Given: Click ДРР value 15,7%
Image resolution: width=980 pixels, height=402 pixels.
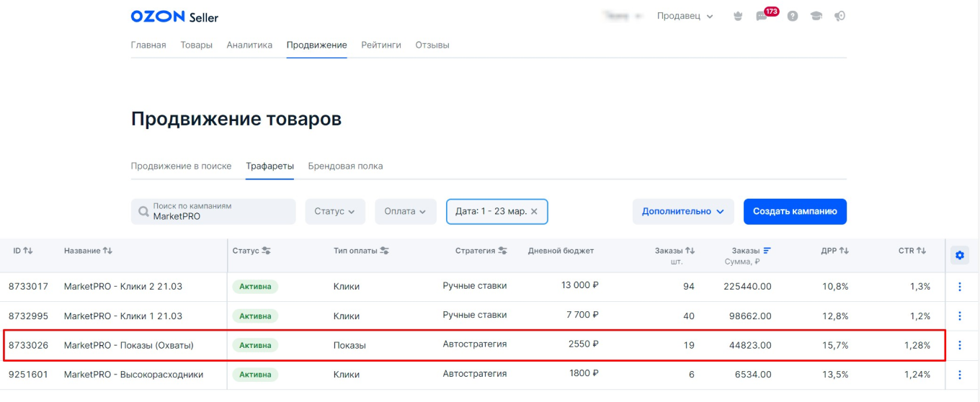Looking at the screenshot, I should 836,345.
